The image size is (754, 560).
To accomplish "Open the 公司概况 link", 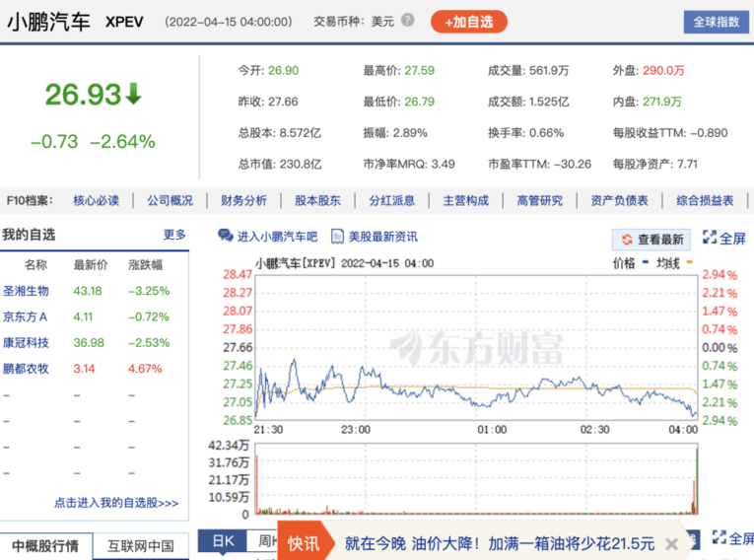I will (171, 200).
